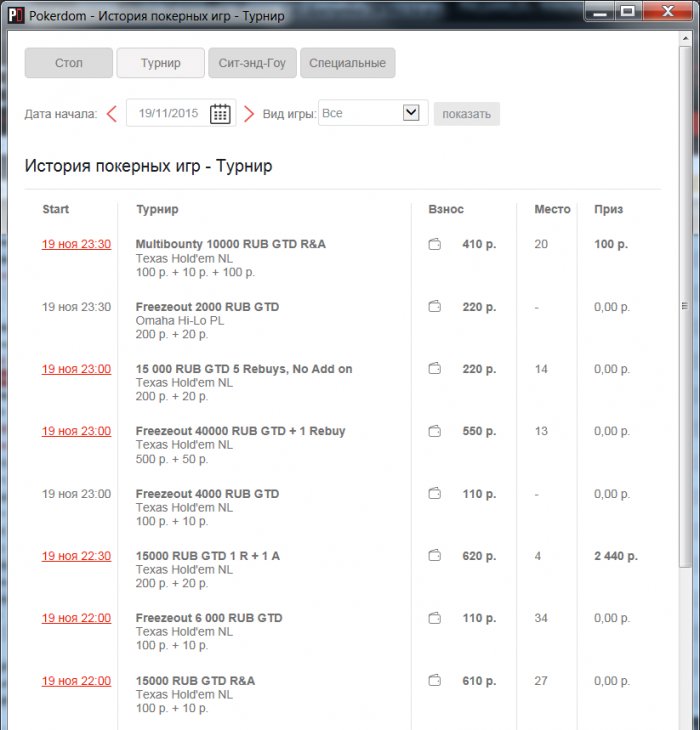Select the Турнир column header
Viewport: 700px width, 730px height.
click(x=157, y=209)
